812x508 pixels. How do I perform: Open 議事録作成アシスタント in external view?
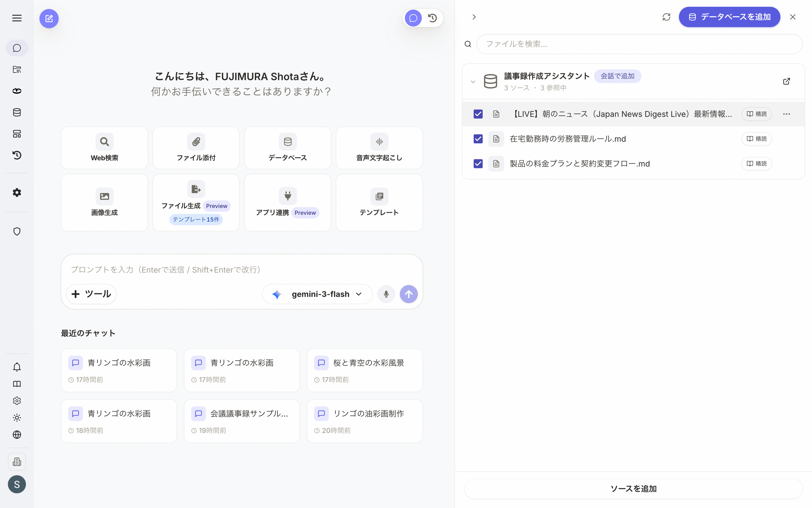pos(787,81)
